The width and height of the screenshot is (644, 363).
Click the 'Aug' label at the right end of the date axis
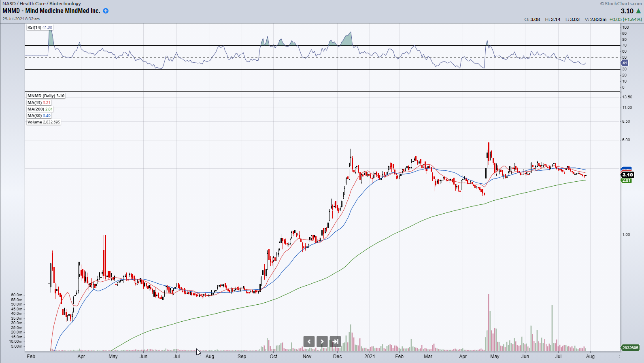(x=590, y=357)
